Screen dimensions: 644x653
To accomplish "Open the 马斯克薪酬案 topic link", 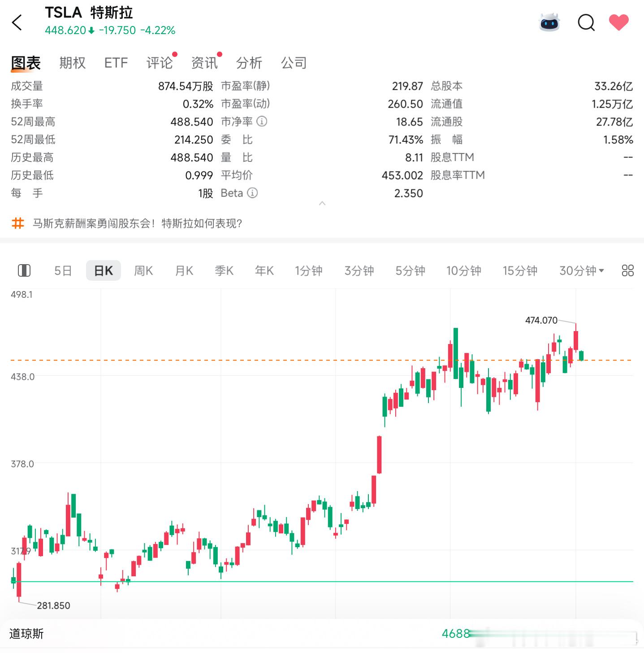I will tap(137, 223).
